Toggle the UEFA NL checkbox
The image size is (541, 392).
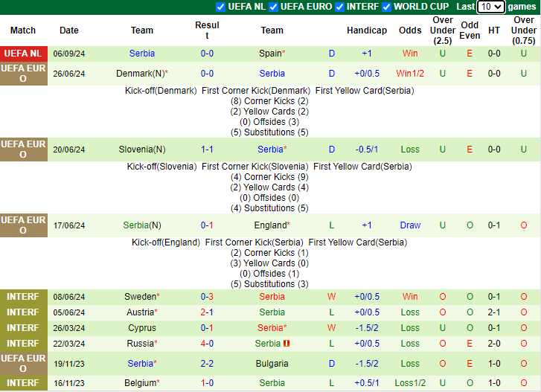point(220,7)
